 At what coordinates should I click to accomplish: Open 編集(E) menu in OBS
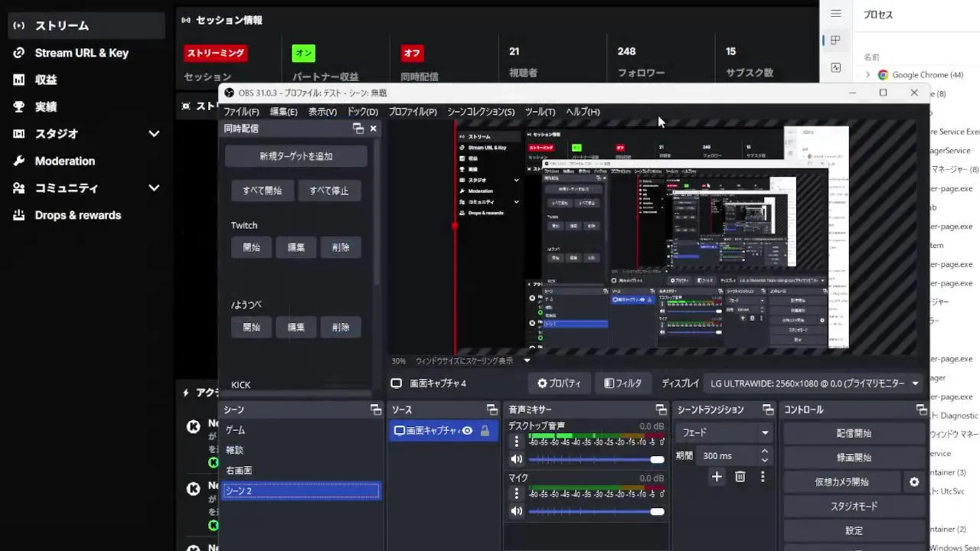(x=283, y=112)
